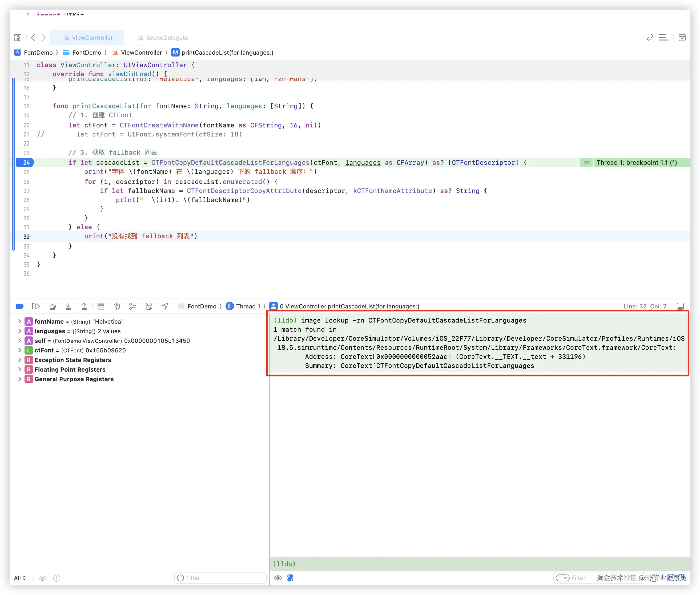Screen dimensions: 700x595
Task: Open Debug View Hierarchy
Action: pyautogui.click(x=117, y=306)
